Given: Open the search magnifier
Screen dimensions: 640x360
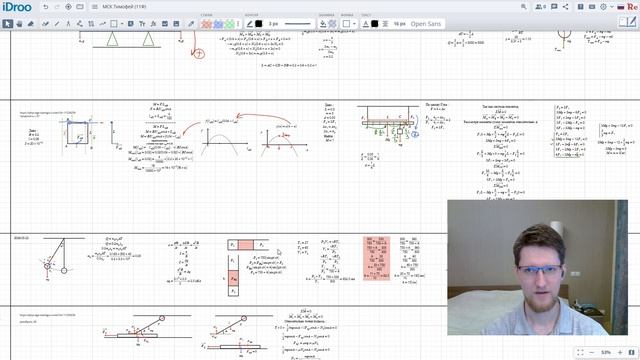Looking at the screenshot, I should [524, 7].
